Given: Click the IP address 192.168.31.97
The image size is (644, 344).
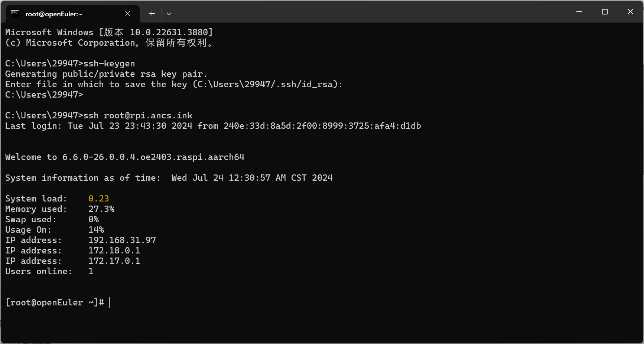Looking at the screenshot, I should [x=122, y=240].
